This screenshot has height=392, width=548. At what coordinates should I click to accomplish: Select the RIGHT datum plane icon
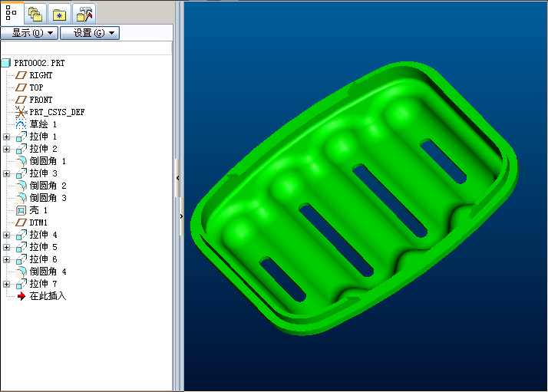21,75
